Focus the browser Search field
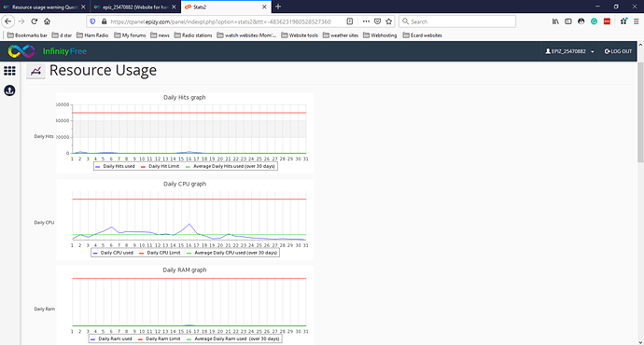This screenshot has height=345, width=644. (457, 21)
